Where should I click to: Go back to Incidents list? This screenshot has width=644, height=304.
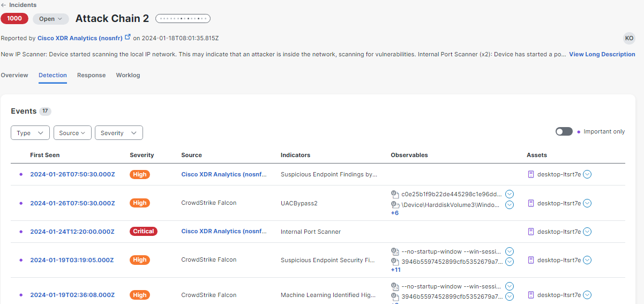pyautogui.click(x=19, y=5)
